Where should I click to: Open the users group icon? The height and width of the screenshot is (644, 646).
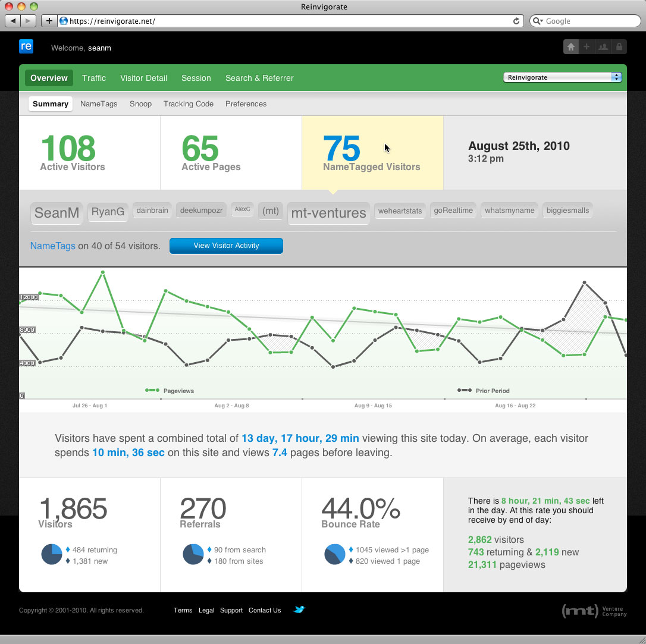click(x=603, y=47)
